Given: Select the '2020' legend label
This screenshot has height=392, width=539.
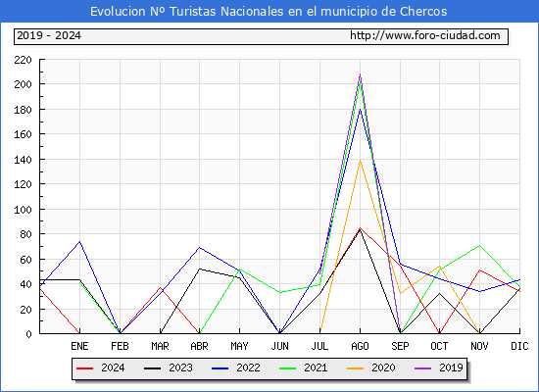Looking at the screenshot, I should (383, 367).
